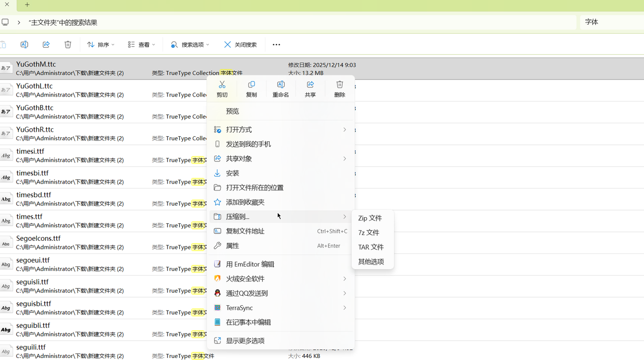The height and width of the screenshot is (360, 644).
Task: Close the current Explorer tab
Action: [7, 5]
